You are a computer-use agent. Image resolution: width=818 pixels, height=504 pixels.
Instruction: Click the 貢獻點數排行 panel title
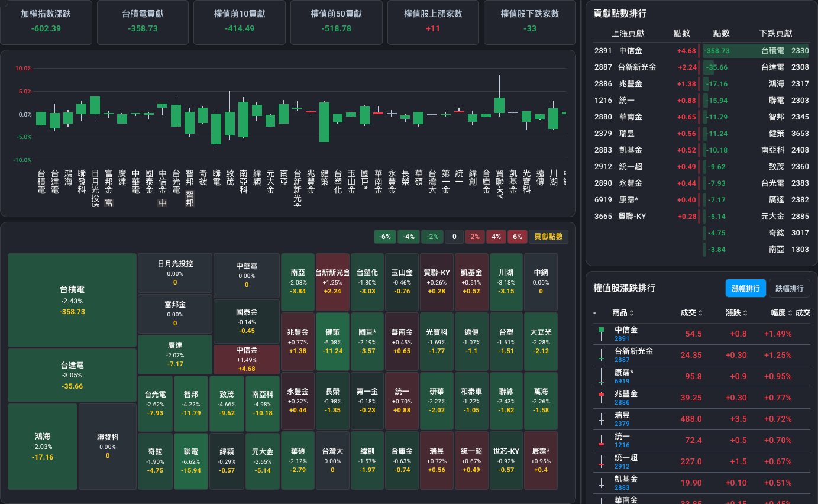(620, 14)
